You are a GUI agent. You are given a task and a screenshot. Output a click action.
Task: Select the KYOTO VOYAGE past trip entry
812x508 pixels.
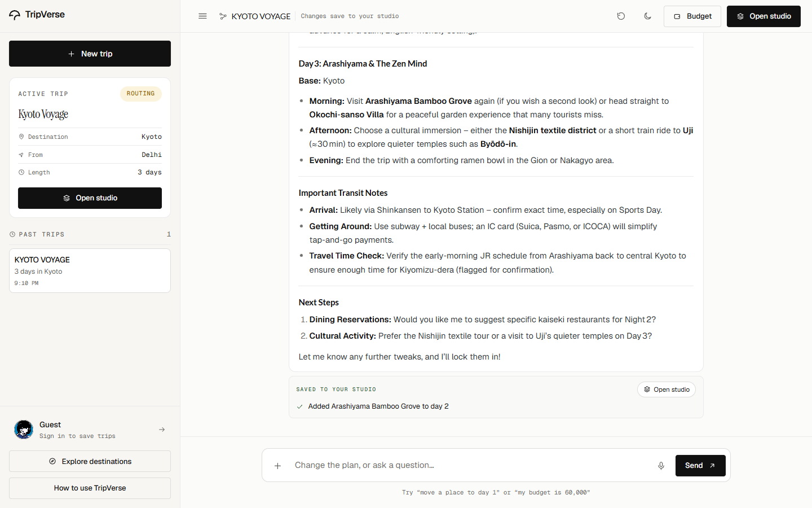coord(90,271)
